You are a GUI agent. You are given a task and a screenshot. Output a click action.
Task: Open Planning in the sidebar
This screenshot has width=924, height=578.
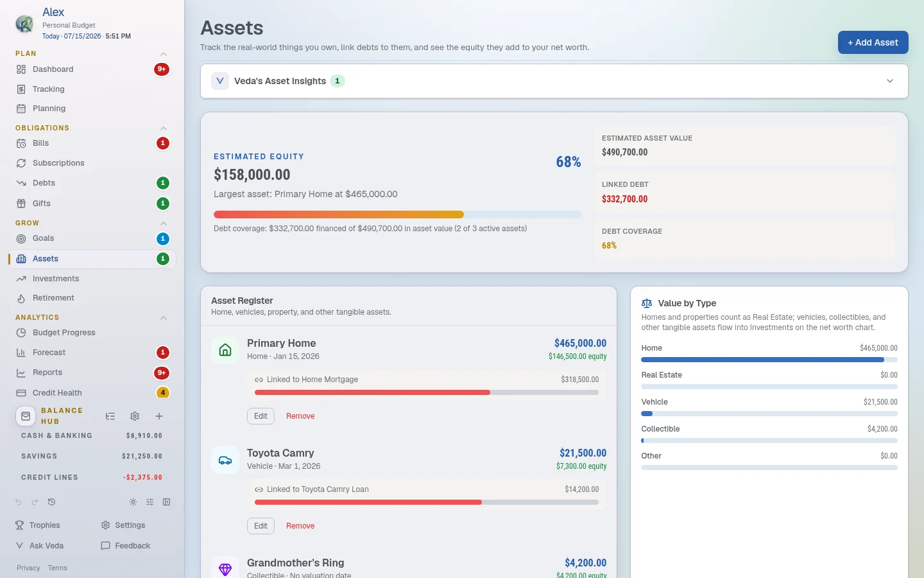[x=92, y=109]
